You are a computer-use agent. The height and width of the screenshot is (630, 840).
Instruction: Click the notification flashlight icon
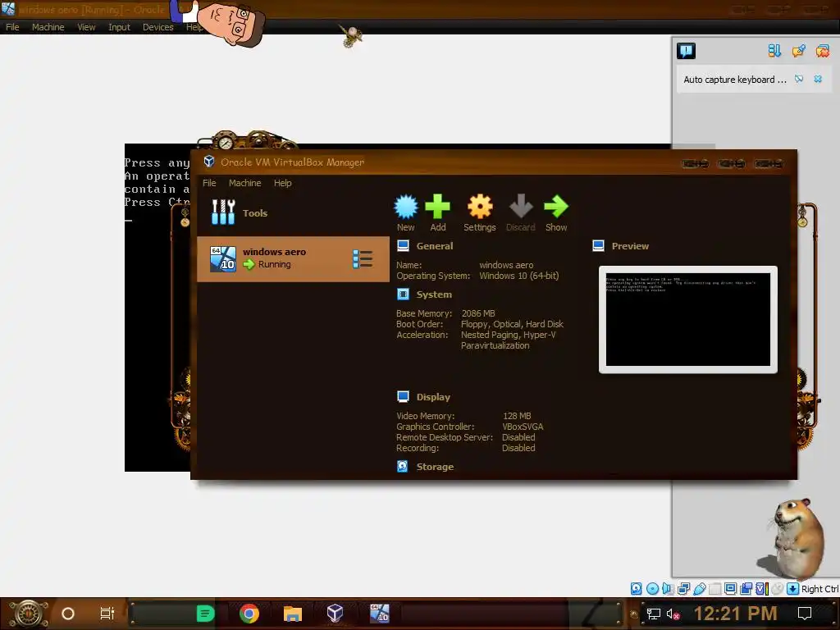tap(799, 51)
